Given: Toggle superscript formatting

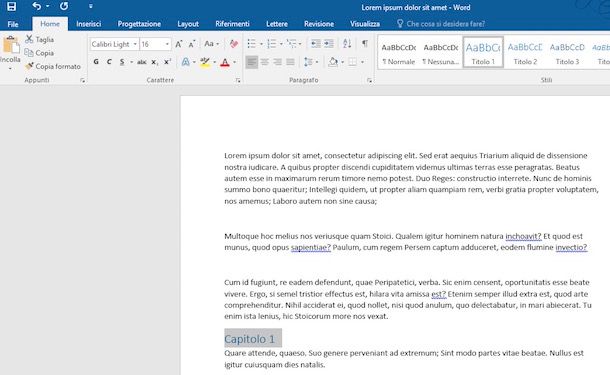Looking at the screenshot, I should pyautogui.click(x=167, y=62).
